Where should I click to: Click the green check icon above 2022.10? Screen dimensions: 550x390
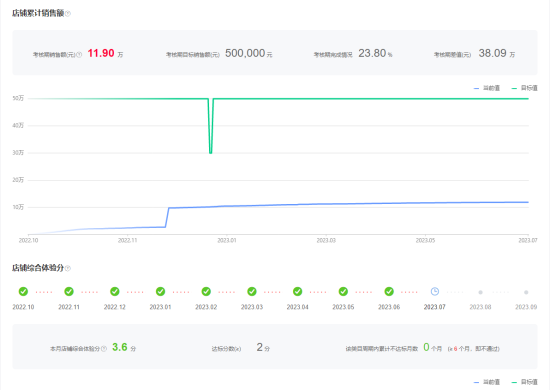pos(23,291)
